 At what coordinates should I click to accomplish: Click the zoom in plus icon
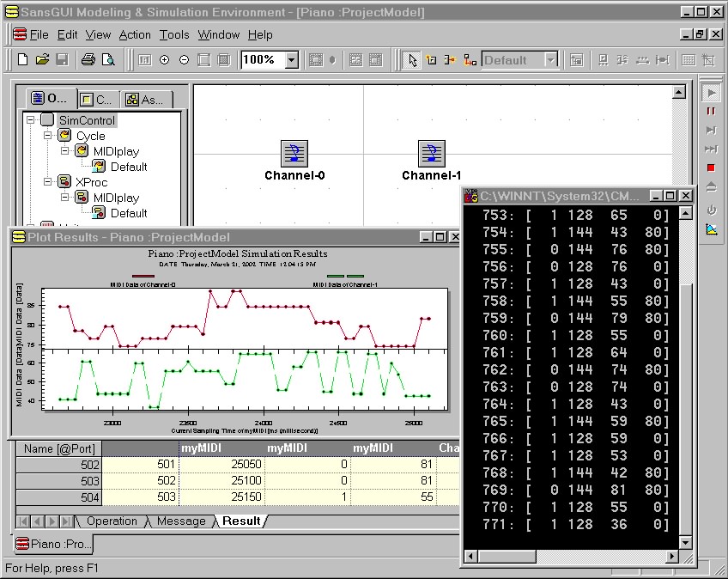pyautogui.click(x=165, y=60)
